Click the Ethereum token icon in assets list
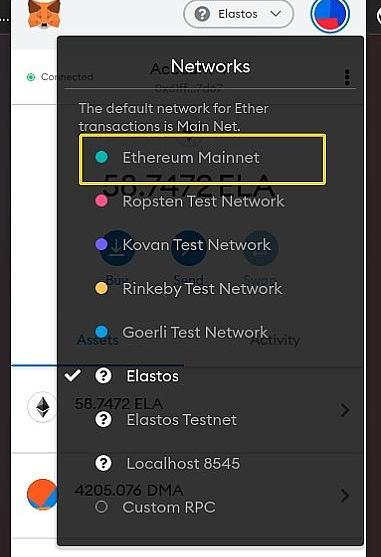 coord(43,407)
